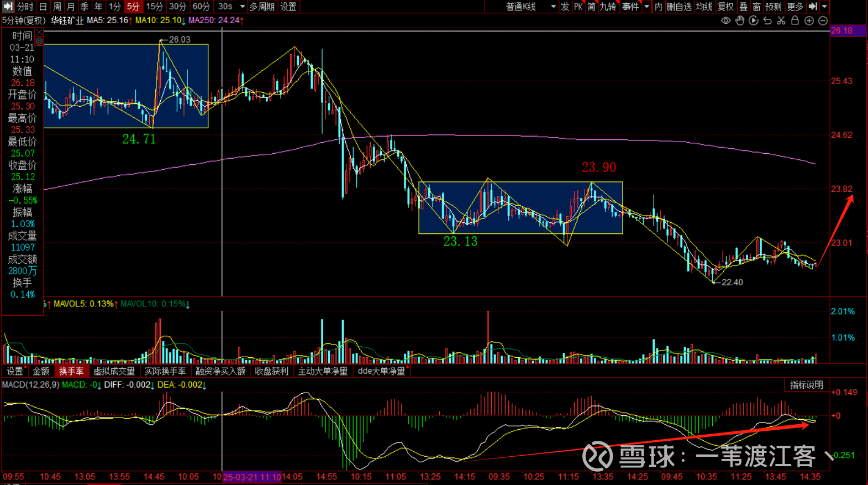The image size is (868, 485).
Task: Toggle 均线 moving average lines
Action: (704, 7)
